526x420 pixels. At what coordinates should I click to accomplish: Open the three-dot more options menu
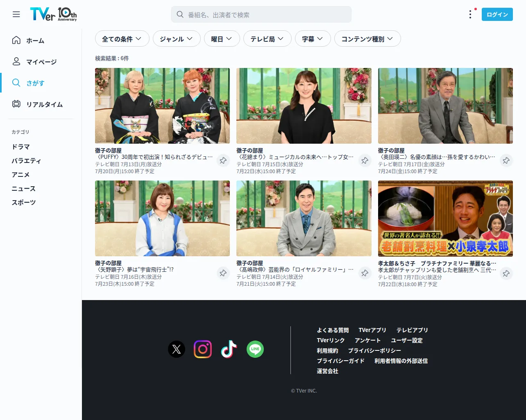pos(470,14)
